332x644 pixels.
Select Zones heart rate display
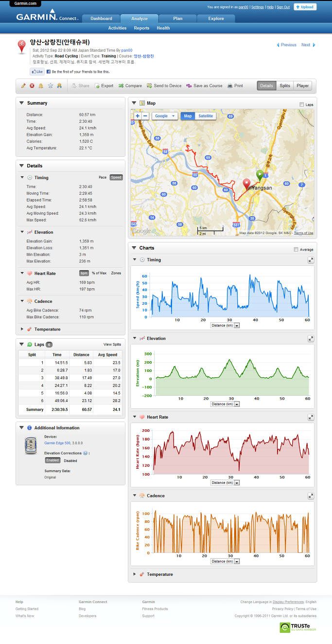[x=116, y=273]
